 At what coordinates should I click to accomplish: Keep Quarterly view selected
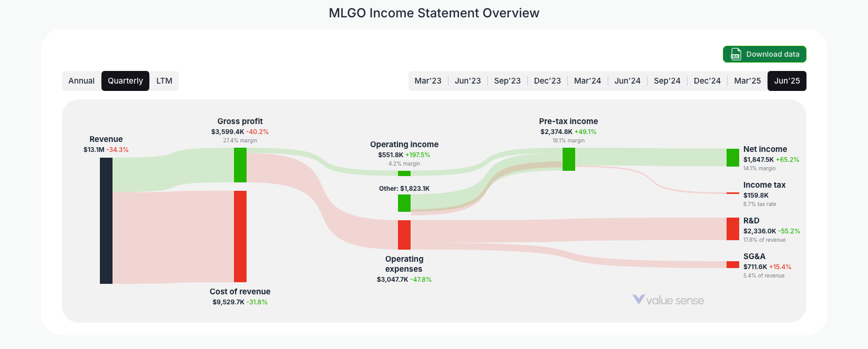point(125,80)
